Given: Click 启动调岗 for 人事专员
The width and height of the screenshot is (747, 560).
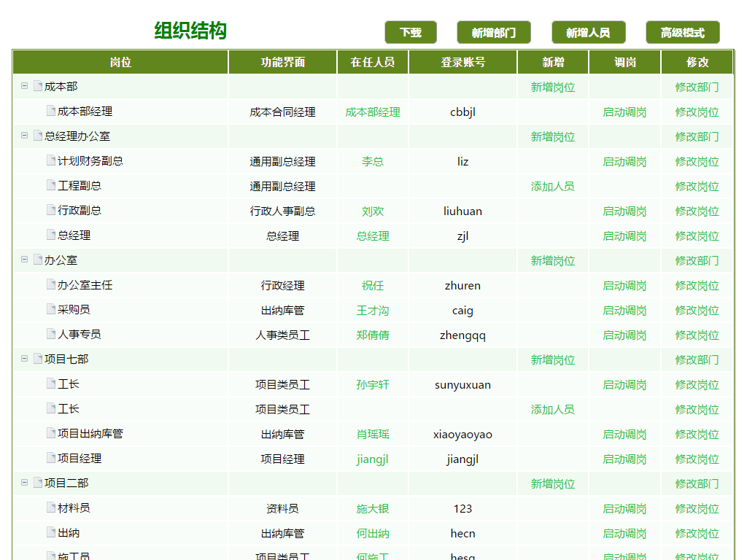Looking at the screenshot, I should (x=624, y=335).
